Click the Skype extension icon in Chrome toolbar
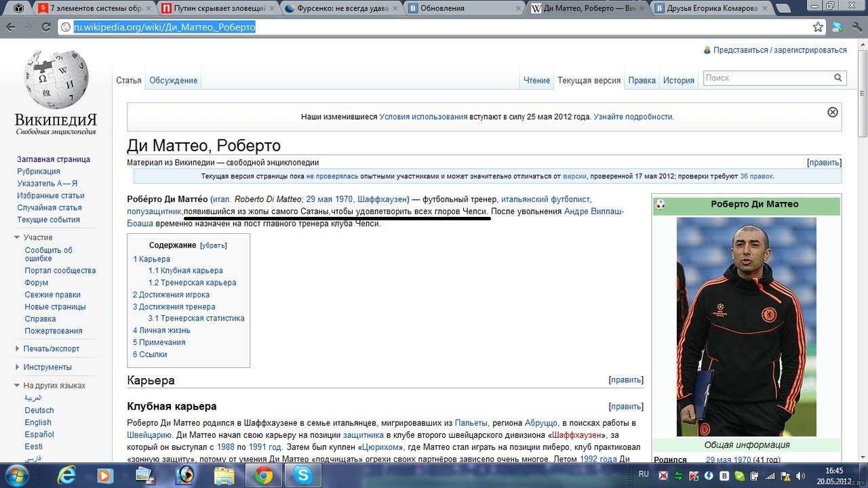The width and height of the screenshot is (868, 488). point(838,27)
